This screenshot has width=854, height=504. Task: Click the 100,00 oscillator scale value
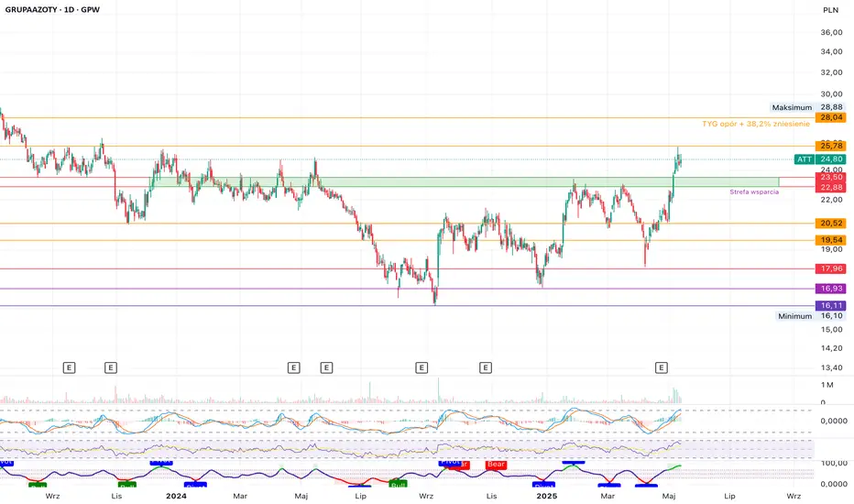(834, 463)
